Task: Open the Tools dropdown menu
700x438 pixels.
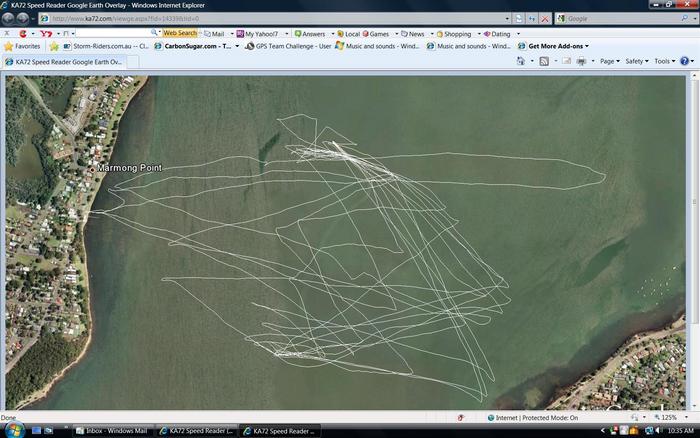Action: (664, 61)
